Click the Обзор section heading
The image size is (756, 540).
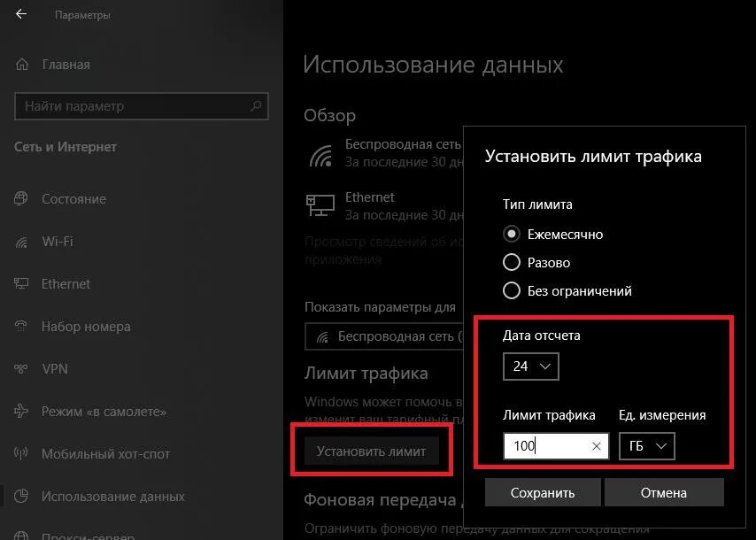(330, 116)
